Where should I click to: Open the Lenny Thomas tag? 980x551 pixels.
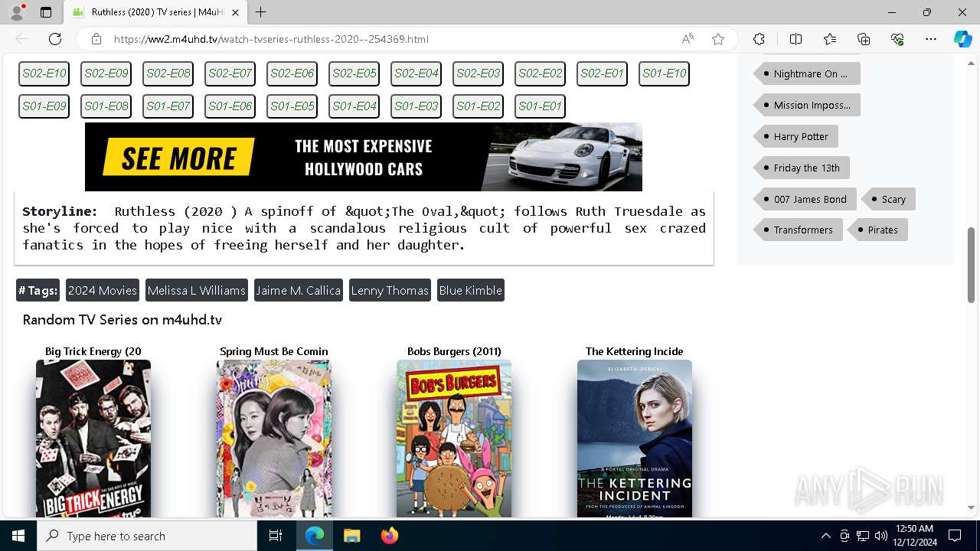390,290
